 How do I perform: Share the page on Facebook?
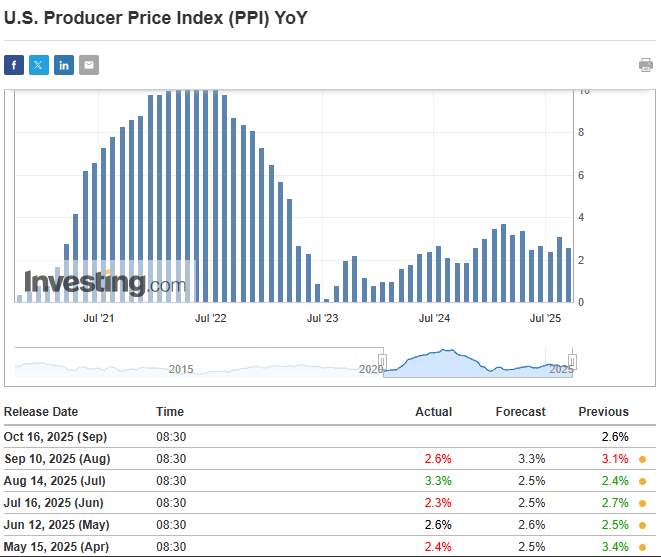(x=14, y=65)
